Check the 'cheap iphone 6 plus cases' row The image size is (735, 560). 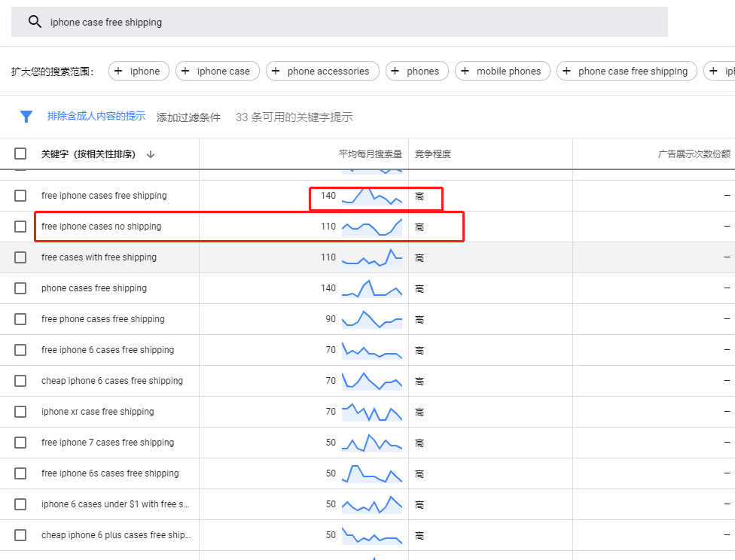coord(20,535)
